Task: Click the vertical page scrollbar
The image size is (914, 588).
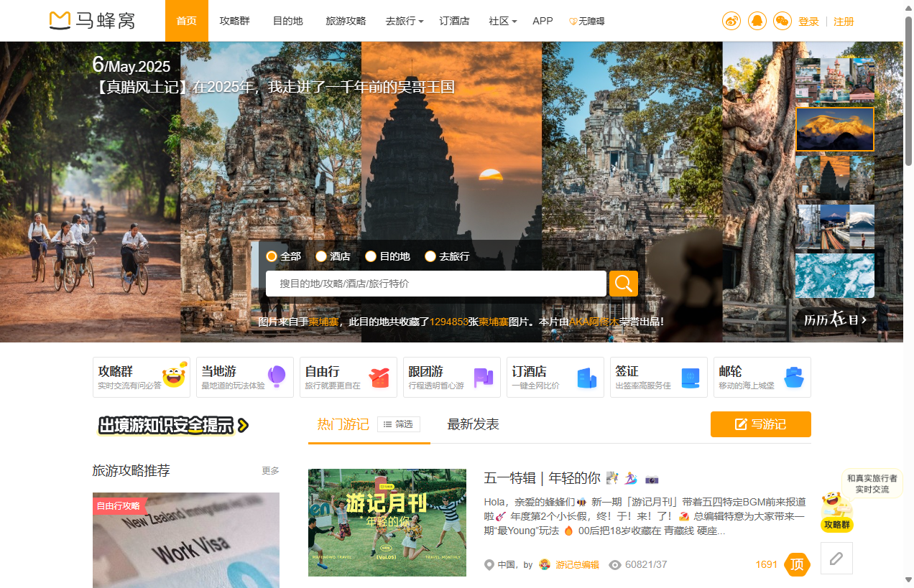Action: (908, 93)
